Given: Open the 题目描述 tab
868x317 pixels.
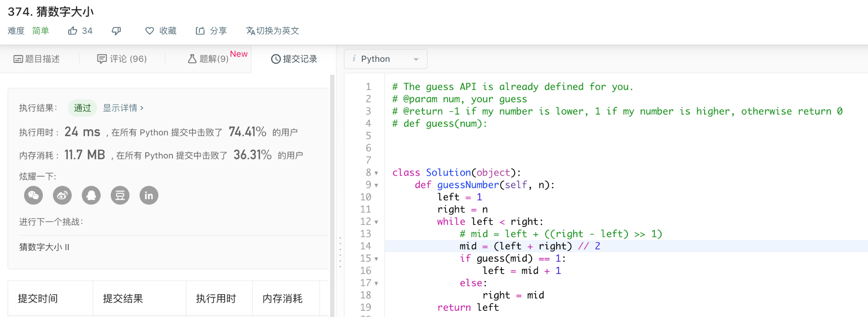Looking at the screenshot, I should tap(37, 59).
